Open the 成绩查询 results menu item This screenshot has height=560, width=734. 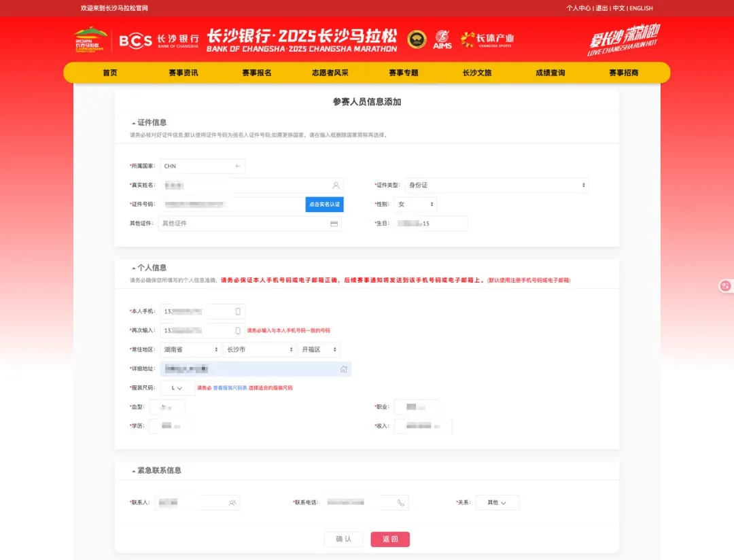550,73
